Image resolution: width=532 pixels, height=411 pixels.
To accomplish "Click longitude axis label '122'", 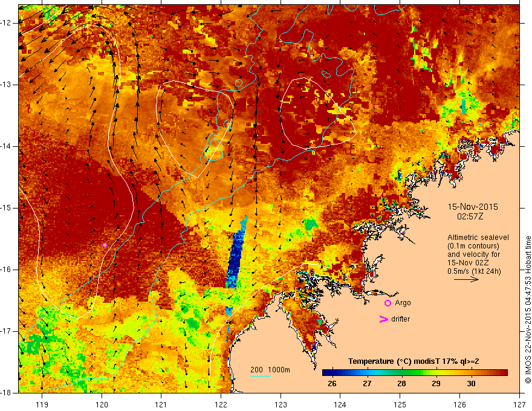I will click(x=221, y=404).
